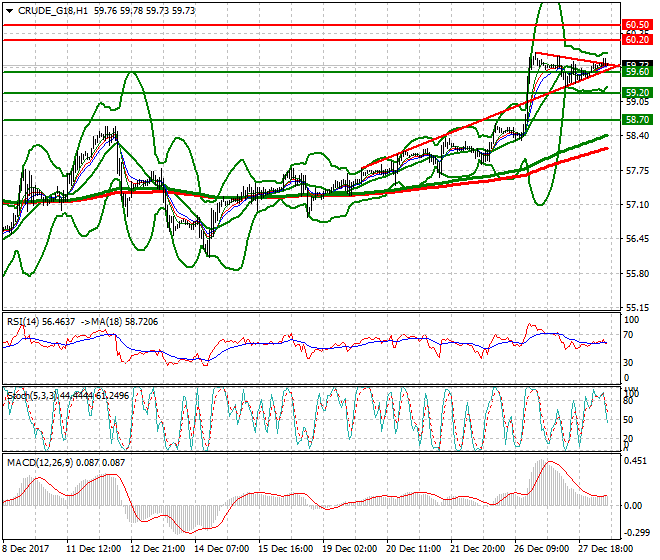This screenshot has height=560, width=660.
Task: Click the 14 Dec 07:00 time label
Action: [x=222, y=550]
